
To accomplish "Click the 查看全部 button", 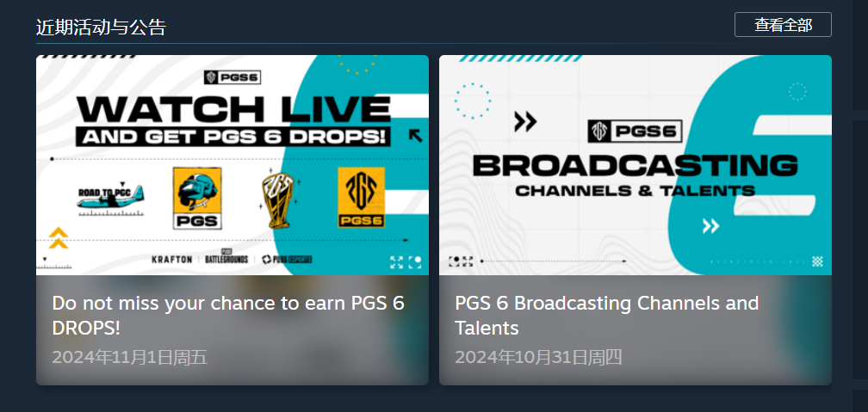I will [x=783, y=25].
